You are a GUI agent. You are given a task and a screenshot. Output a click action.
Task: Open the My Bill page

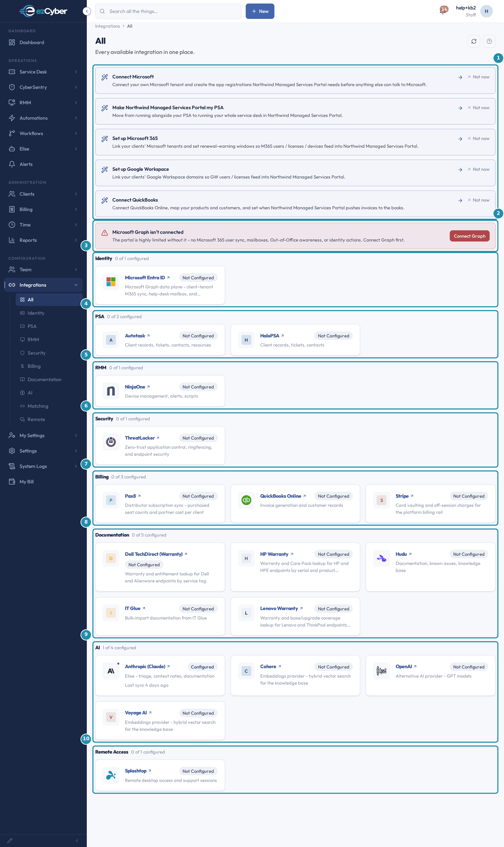[x=43, y=482]
